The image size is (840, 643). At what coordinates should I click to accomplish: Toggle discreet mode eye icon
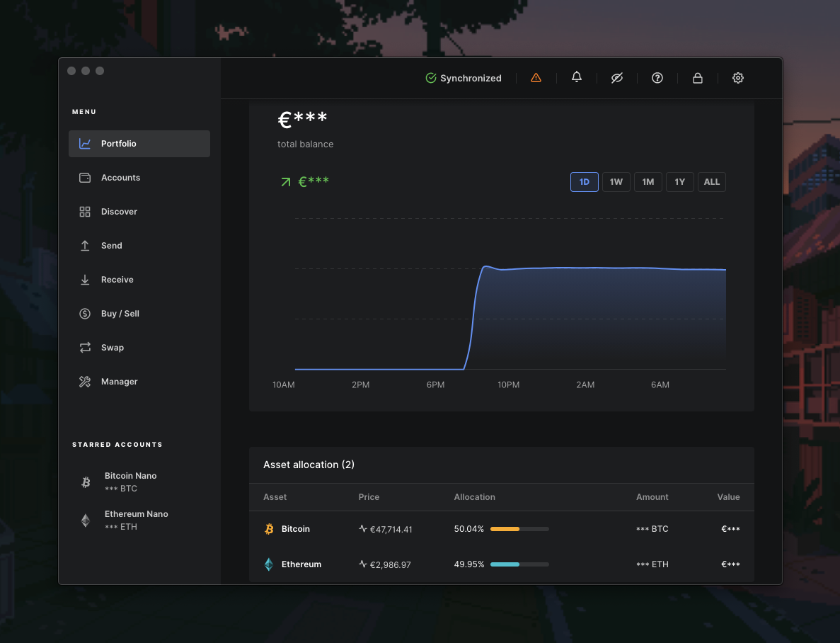click(617, 78)
